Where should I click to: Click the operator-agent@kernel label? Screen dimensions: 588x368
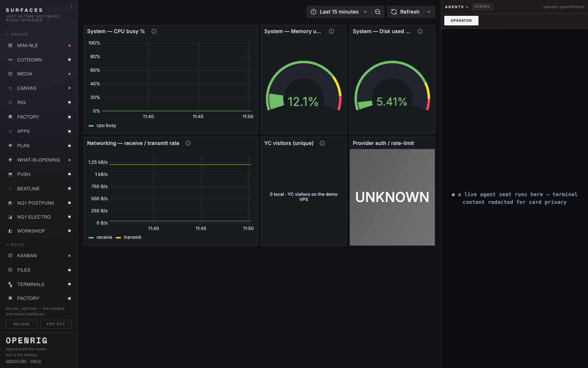pyautogui.click(x=563, y=7)
